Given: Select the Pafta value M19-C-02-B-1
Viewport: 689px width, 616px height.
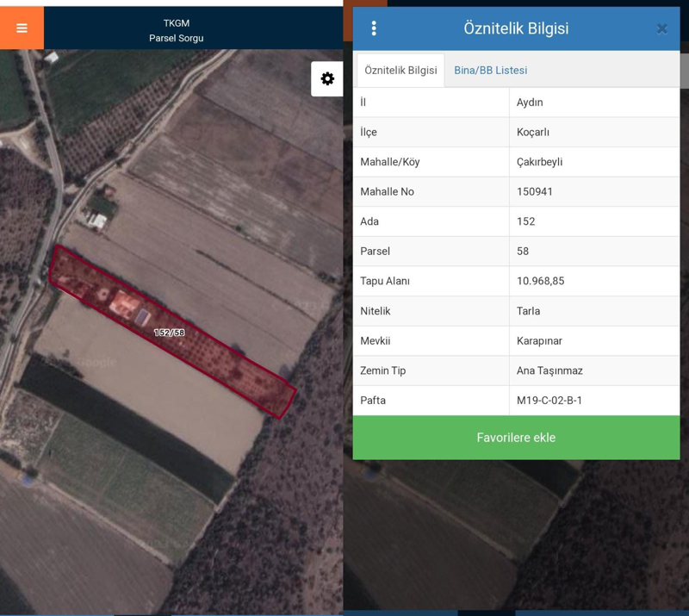Looking at the screenshot, I should pyautogui.click(x=549, y=401).
